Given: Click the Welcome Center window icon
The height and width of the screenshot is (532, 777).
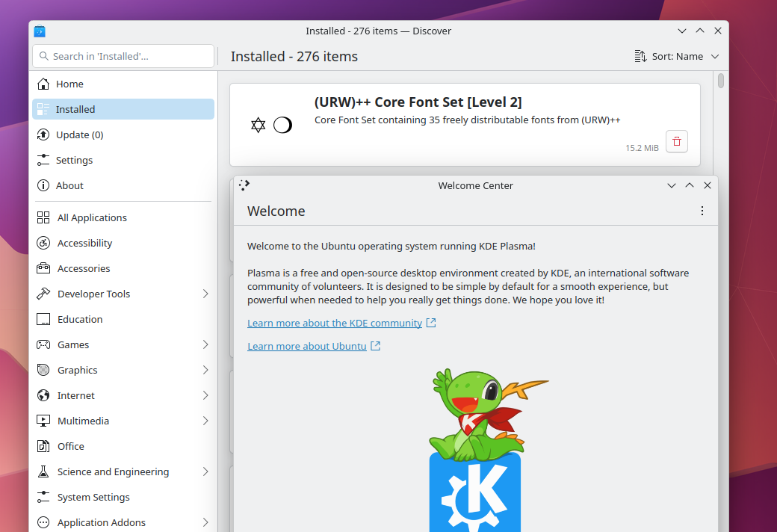Looking at the screenshot, I should pyautogui.click(x=244, y=185).
